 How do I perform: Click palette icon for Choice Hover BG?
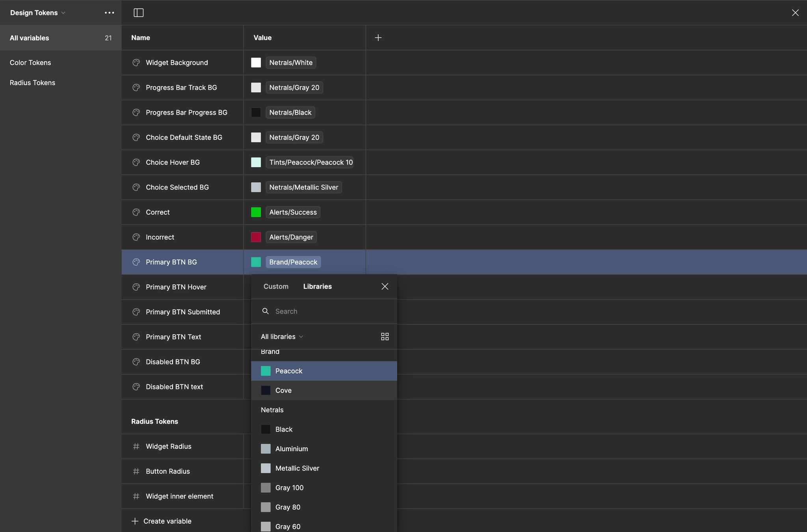tap(136, 162)
